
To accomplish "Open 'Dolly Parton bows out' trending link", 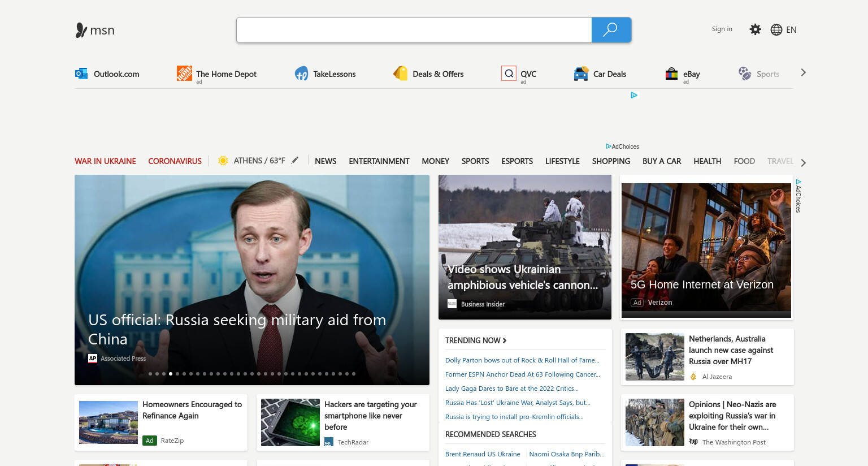I will pyautogui.click(x=522, y=360).
